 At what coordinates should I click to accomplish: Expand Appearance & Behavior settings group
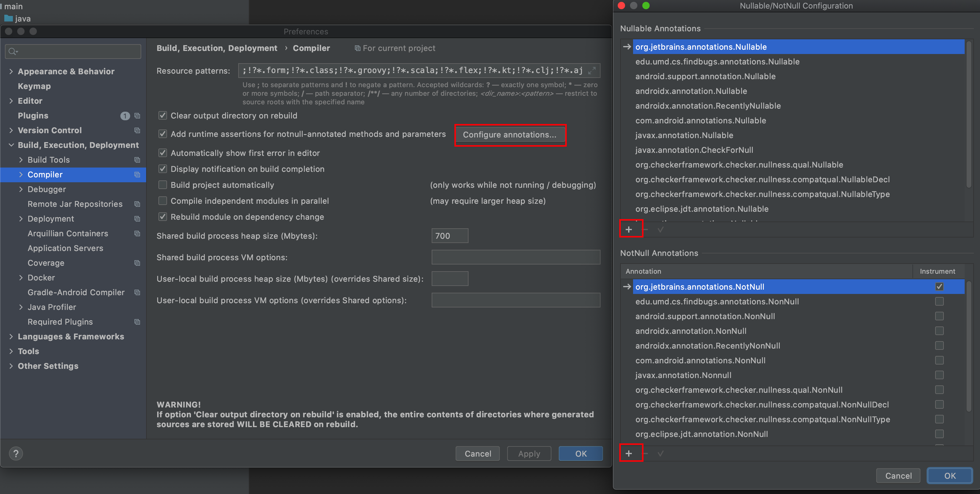click(x=11, y=71)
